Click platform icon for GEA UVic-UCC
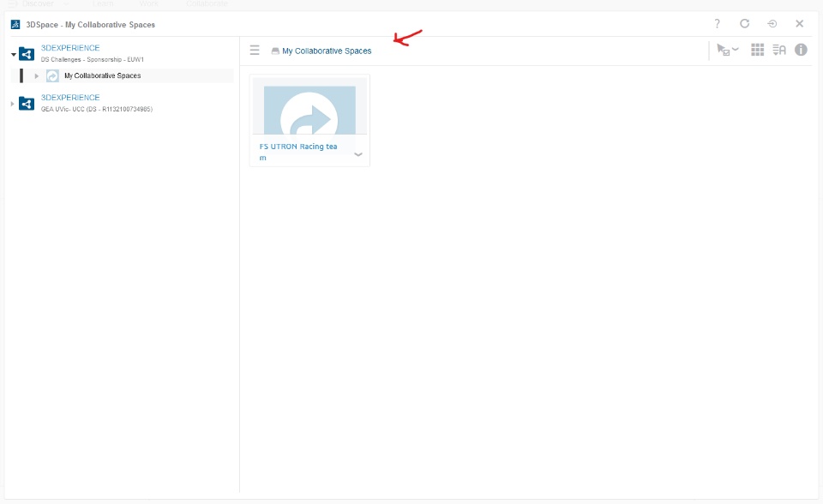Viewport: 823px width, 504px height. (27, 104)
